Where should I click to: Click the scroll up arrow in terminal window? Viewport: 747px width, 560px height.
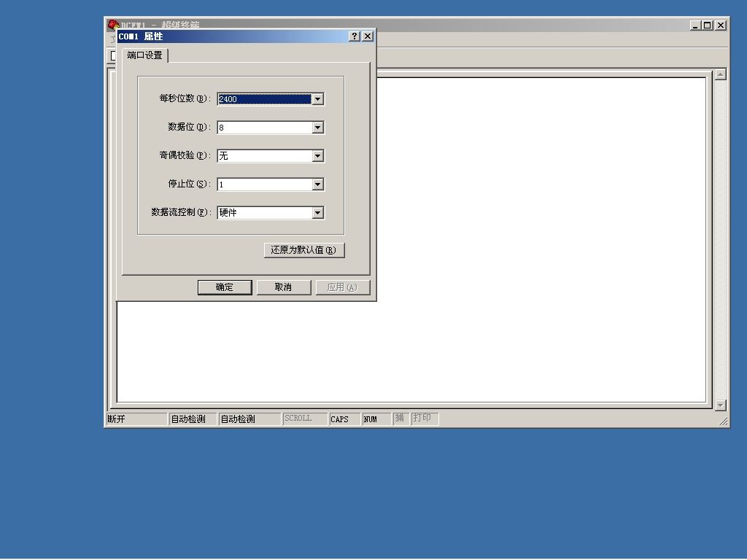720,74
